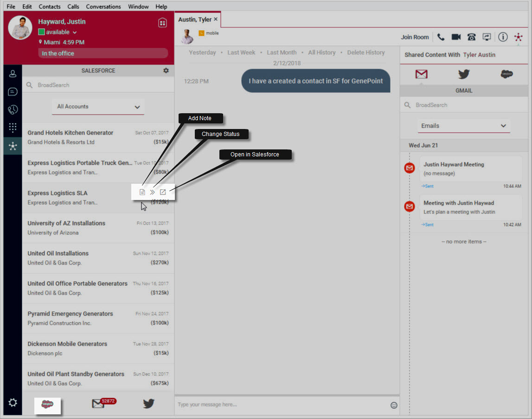Open the call history sidebar icon
The width and height of the screenshot is (532, 419).
[13, 110]
